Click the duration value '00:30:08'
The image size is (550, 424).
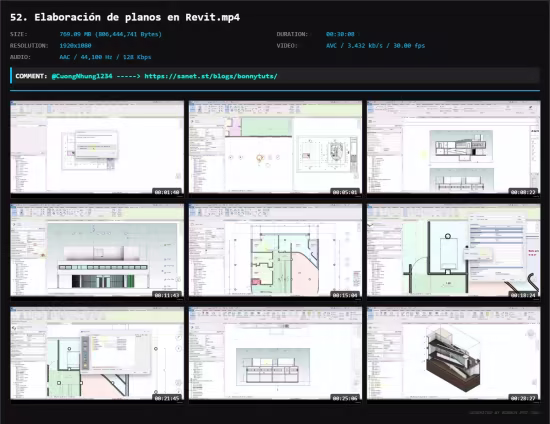[340, 34]
